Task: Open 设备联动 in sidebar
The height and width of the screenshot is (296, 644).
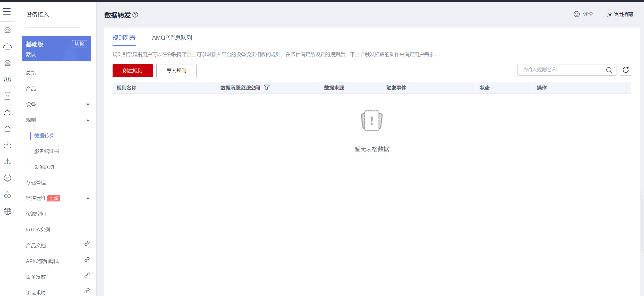Action: pos(44,167)
